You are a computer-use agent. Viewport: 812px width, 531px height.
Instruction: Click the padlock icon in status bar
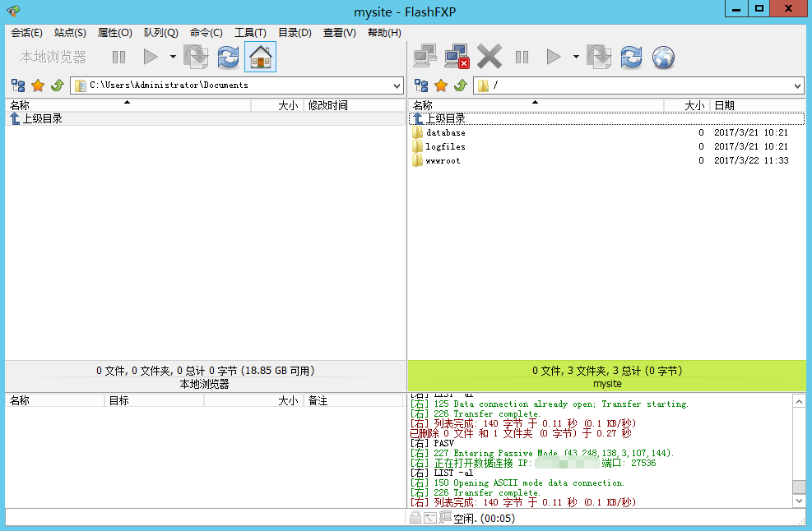(415, 518)
